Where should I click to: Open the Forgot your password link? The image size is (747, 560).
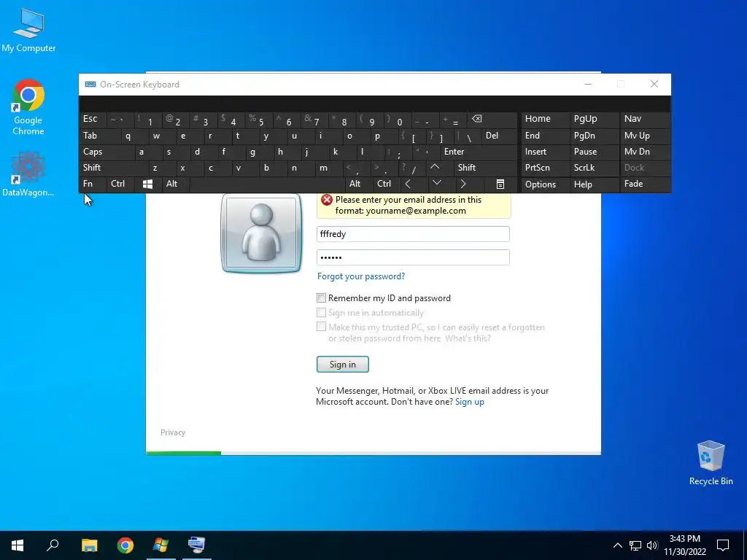point(361,276)
